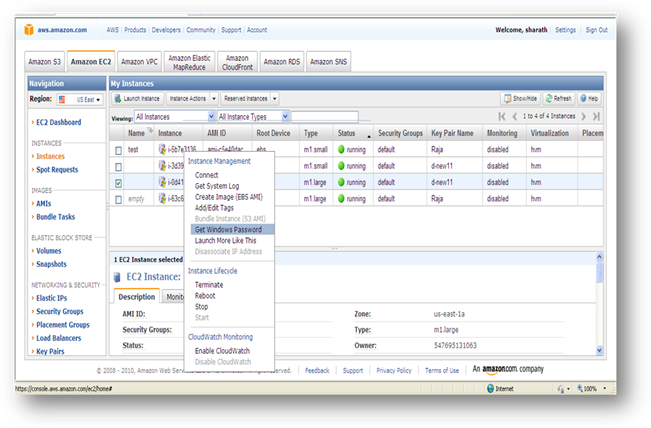Open AMIs in the navigation
This screenshot has width=651, height=428.
tap(44, 203)
